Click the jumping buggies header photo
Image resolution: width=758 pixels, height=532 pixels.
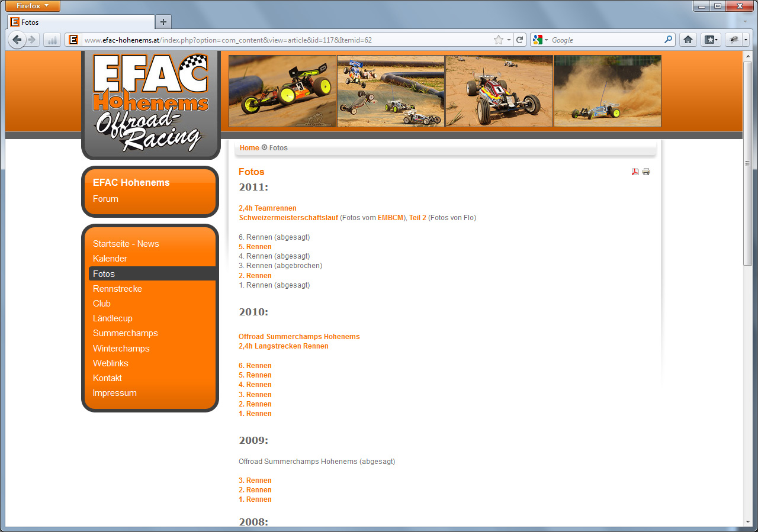pos(391,91)
